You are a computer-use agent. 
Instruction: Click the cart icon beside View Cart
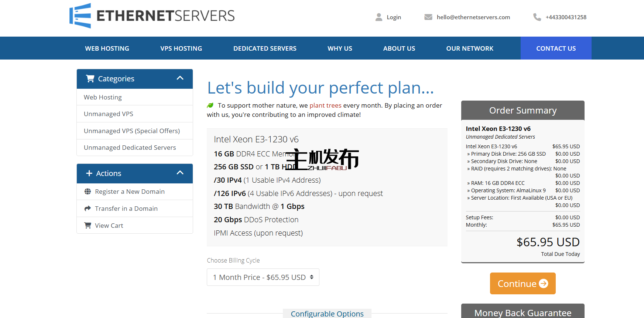[x=88, y=226]
